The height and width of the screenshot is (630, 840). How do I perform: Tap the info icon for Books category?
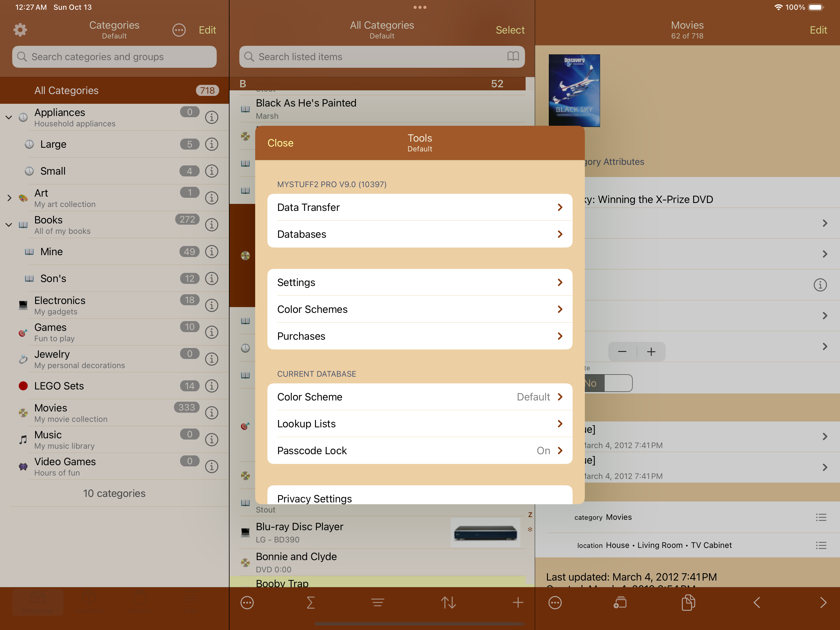tap(212, 225)
